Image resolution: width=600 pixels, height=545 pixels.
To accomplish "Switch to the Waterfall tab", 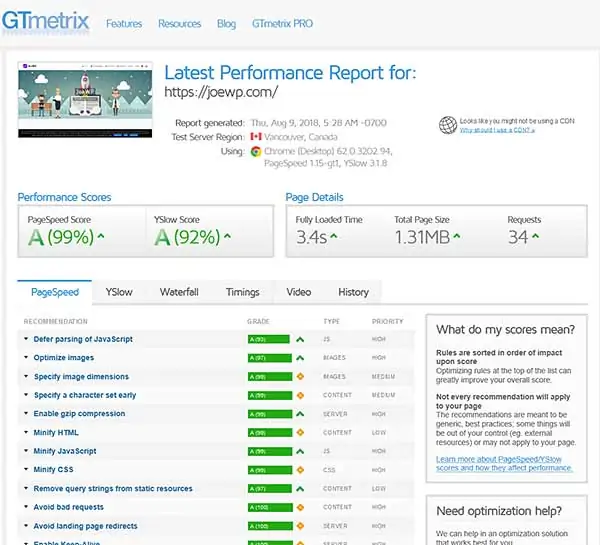I will click(x=179, y=292).
